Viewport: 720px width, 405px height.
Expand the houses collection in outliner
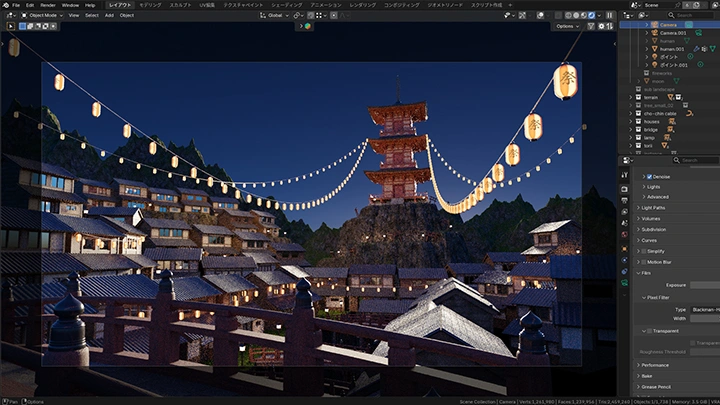pyautogui.click(x=630, y=122)
